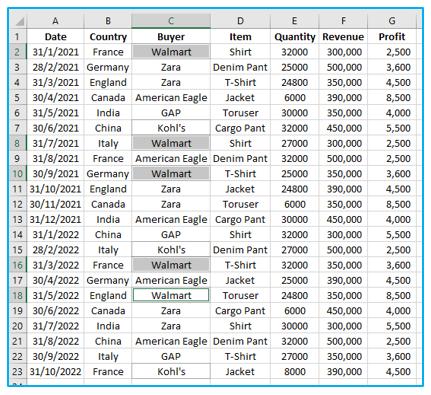Click the select-all corner triangle
Viewport: 431px width, 395px height.
20,22
